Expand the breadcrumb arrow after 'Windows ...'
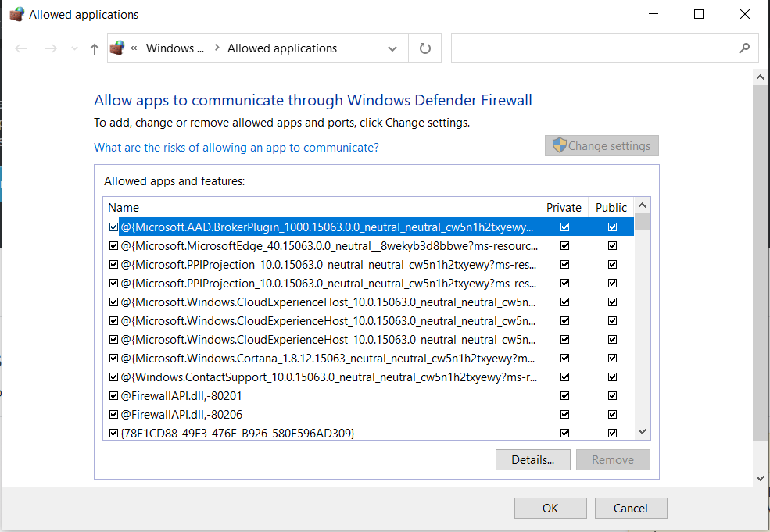 tap(217, 48)
